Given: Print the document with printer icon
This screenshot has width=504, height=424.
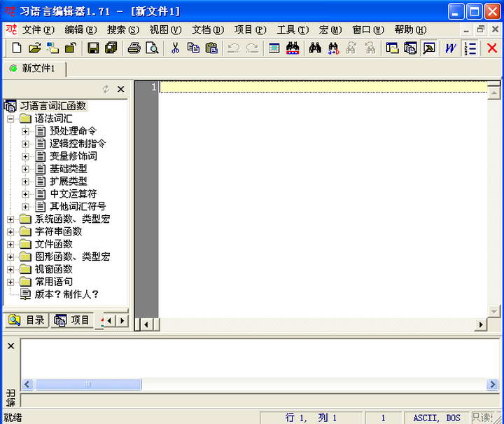Looking at the screenshot, I should click(134, 48).
